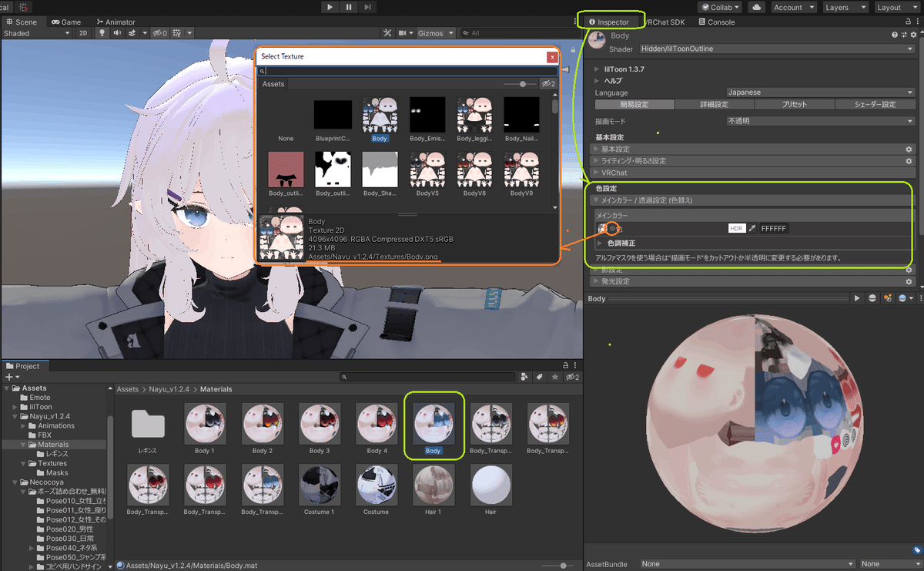The image size is (924, 571).
Task: Toggle 2D view in Scene toolbar
Action: click(x=83, y=33)
